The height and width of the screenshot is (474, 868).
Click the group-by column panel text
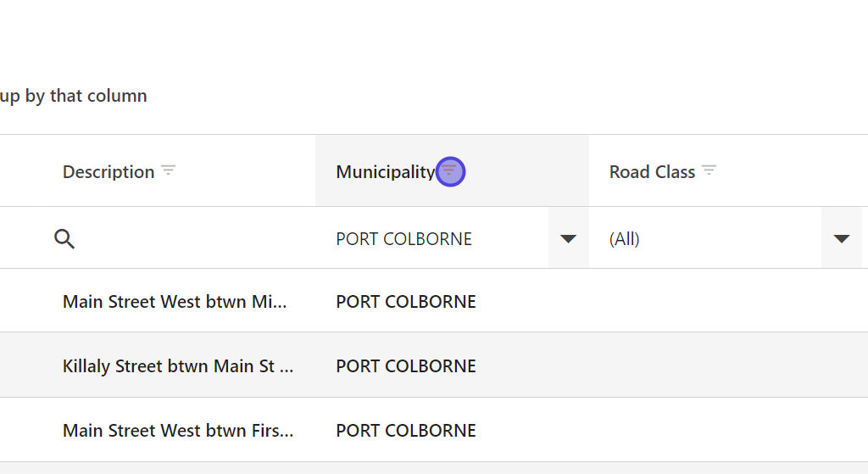pyautogui.click(x=74, y=96)
